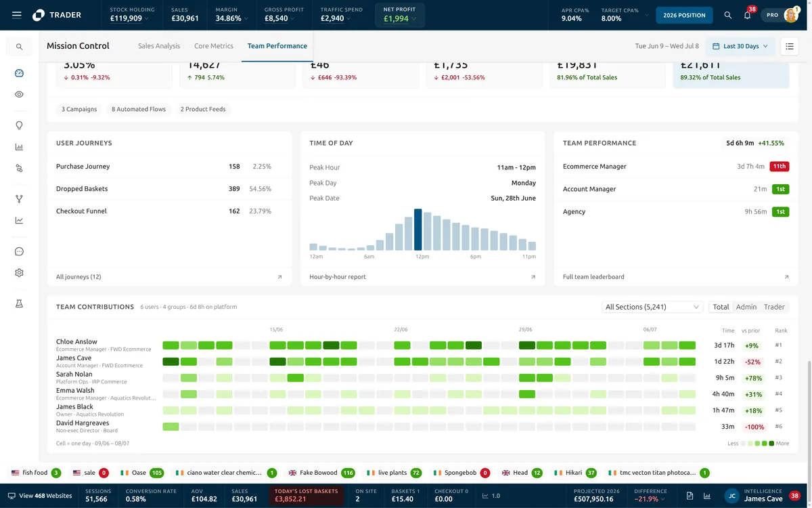Open the lightbulb insights sidebar icon
This screenshot has height=508, width=812.
(19, 125)
